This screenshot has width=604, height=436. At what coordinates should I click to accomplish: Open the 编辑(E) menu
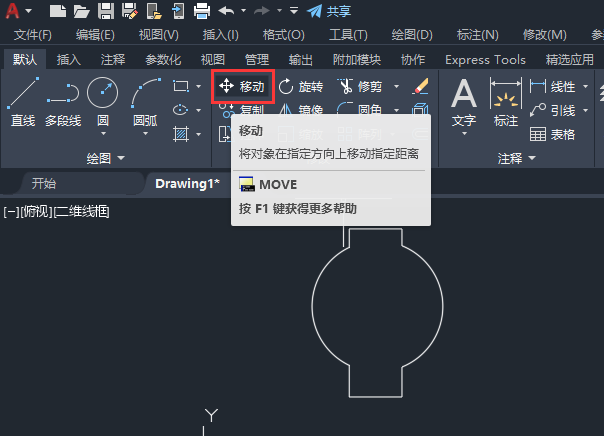coord(95,35)
